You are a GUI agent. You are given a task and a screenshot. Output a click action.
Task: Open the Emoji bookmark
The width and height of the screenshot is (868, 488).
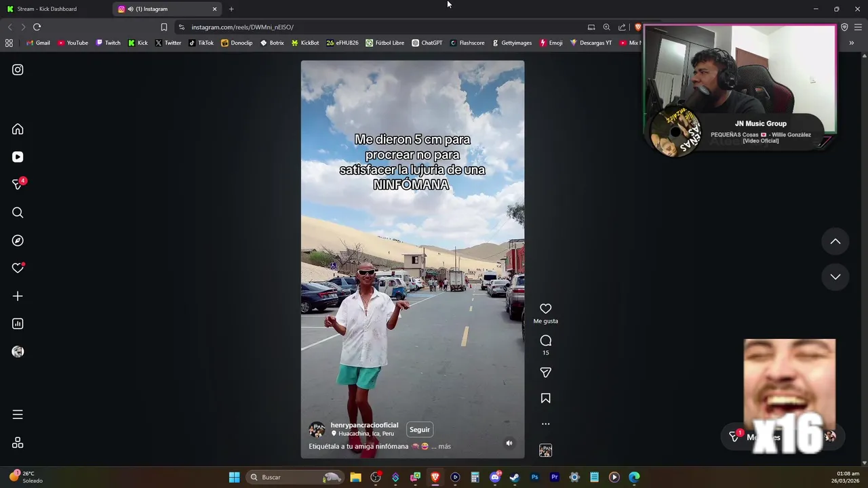(x=551, y=43)
